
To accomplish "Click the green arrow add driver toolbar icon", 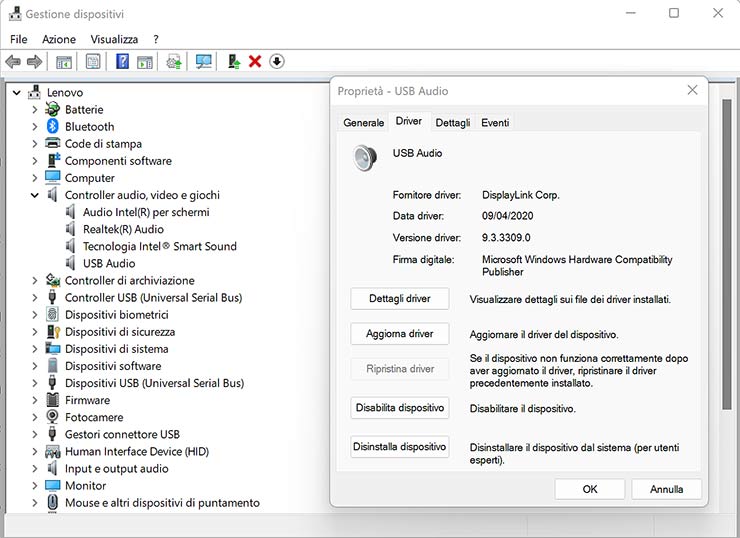I will (x=233, y=62).
